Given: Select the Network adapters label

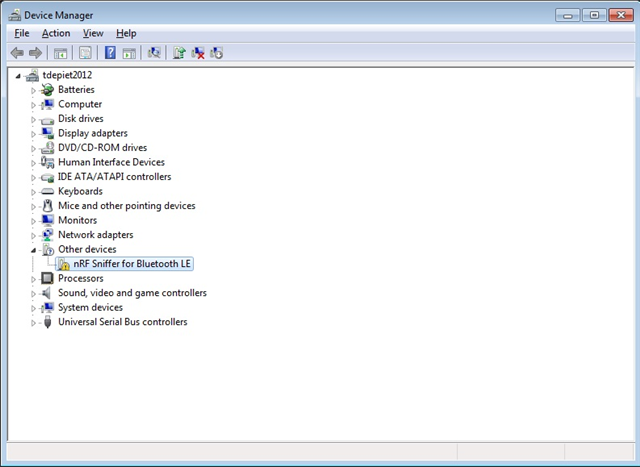Looking at the screenshot, I should (x=96, y=235).
